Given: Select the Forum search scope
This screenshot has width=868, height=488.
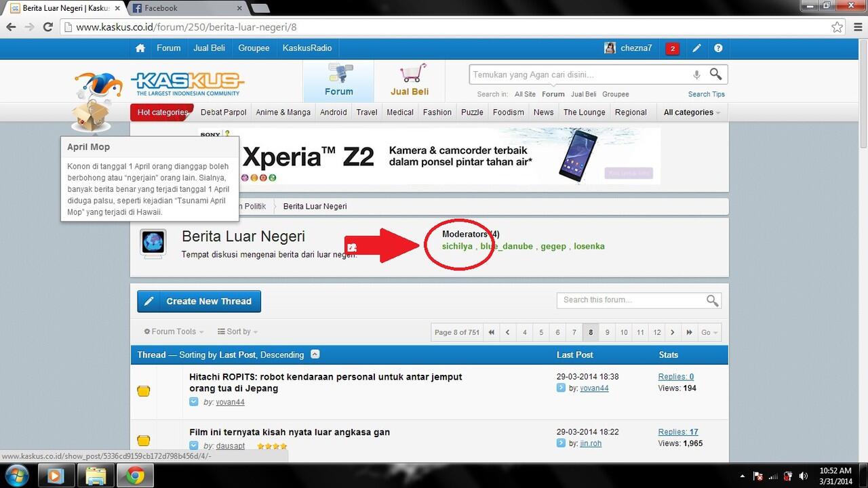Looking at the screenshot, I should point(553,94).
